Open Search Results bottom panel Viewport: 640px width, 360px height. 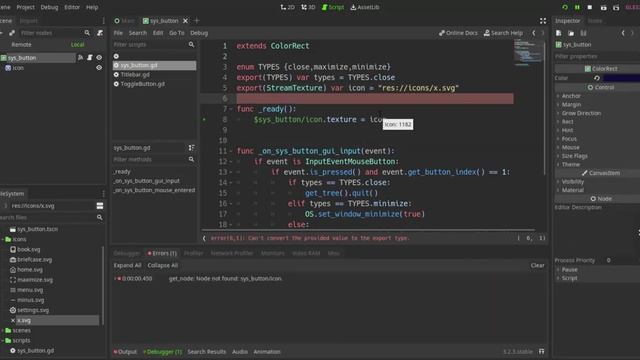tap(207, 351)
